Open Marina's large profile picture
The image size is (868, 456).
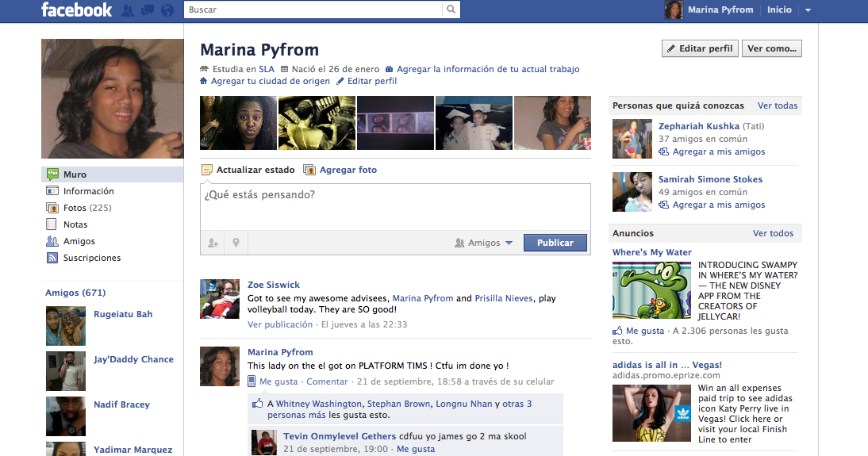[112, 98]
